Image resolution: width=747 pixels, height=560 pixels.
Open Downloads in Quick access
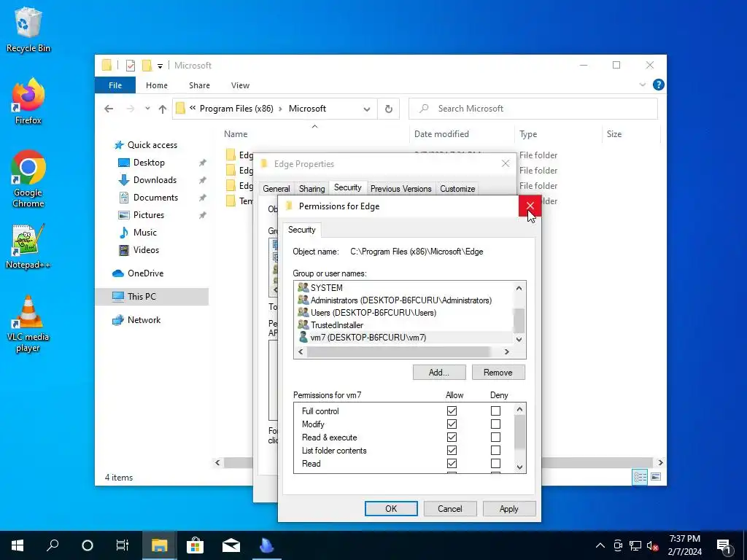point(155,180)
